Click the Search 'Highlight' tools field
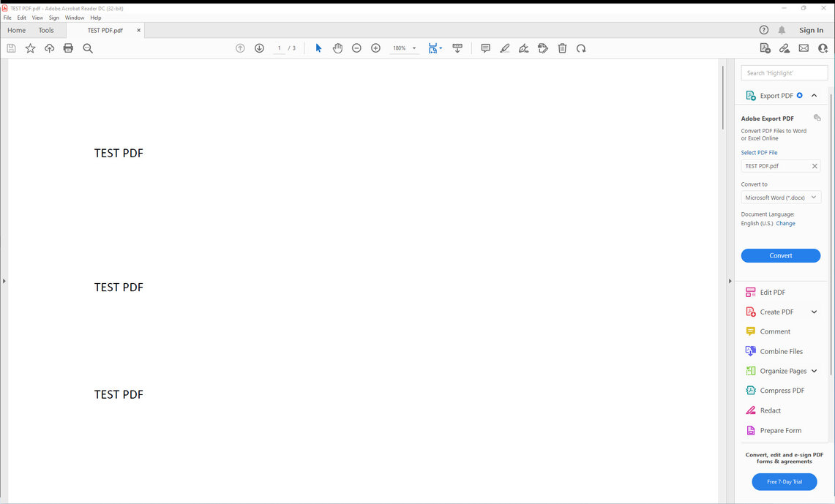 785,73
